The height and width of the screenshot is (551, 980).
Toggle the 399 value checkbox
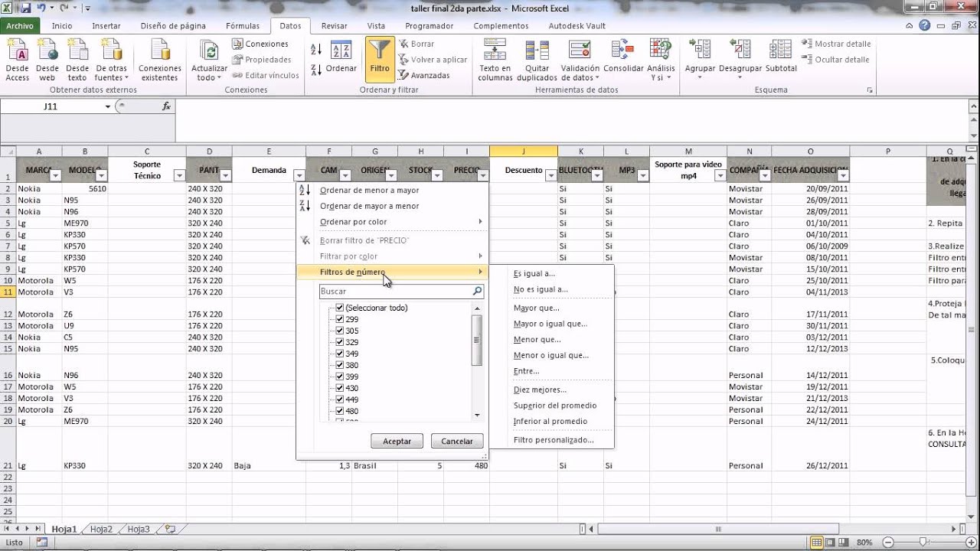pos(340,377)
